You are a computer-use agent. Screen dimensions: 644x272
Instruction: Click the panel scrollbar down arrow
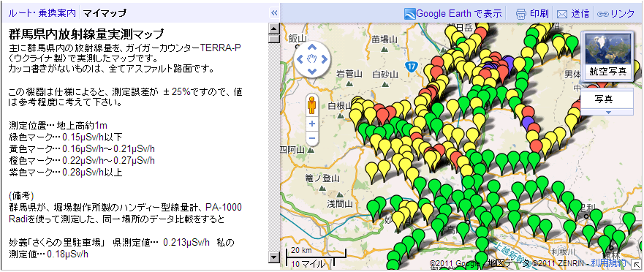[x=273, y=257]
